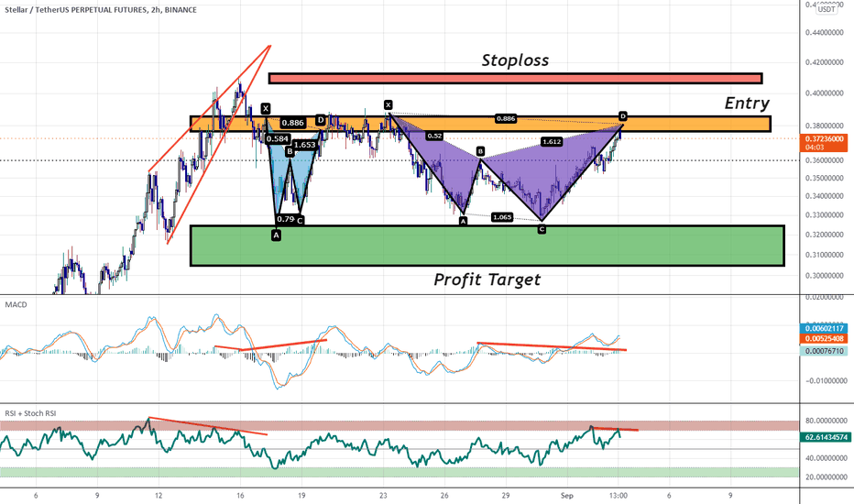Click the red Stoploss zone rectangle
This screenshot has height=504, width=854.
pyautogui.click(x=515, y=79)
